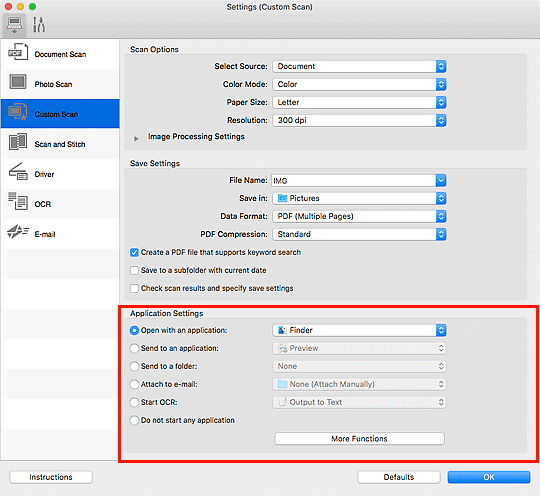Click the File Name input field
The height and width of the screenshot is (496, 540).
[354, 180]
